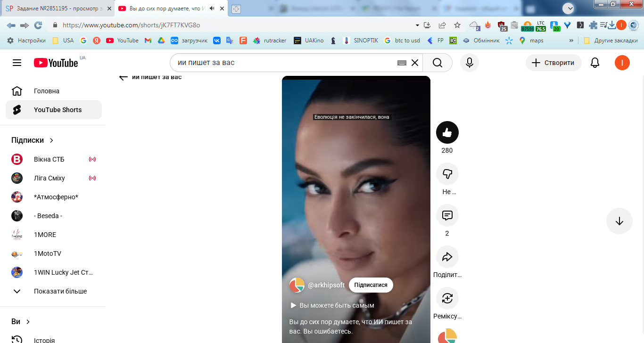
Task: Open the Вікна СТБ subscription
Action: click(x=54, y=159)
